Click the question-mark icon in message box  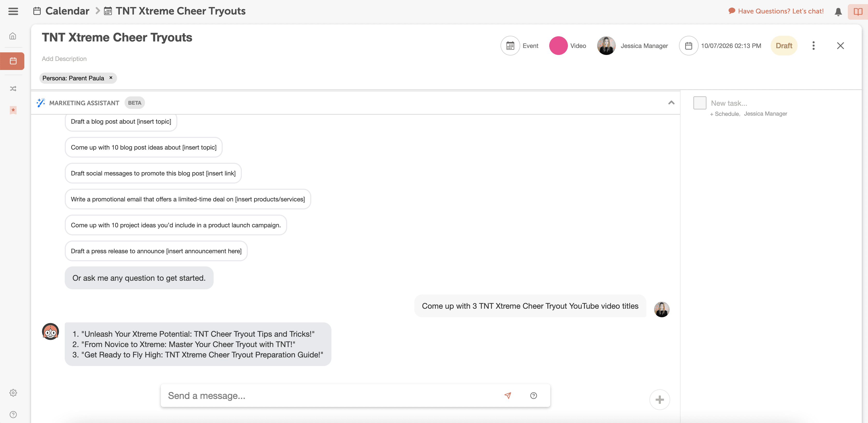pos(533,395)
